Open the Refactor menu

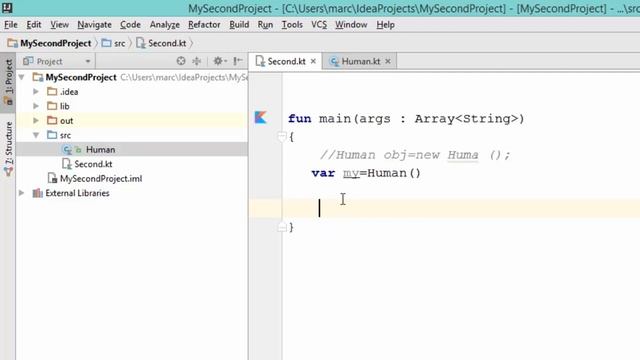(204, 25)
